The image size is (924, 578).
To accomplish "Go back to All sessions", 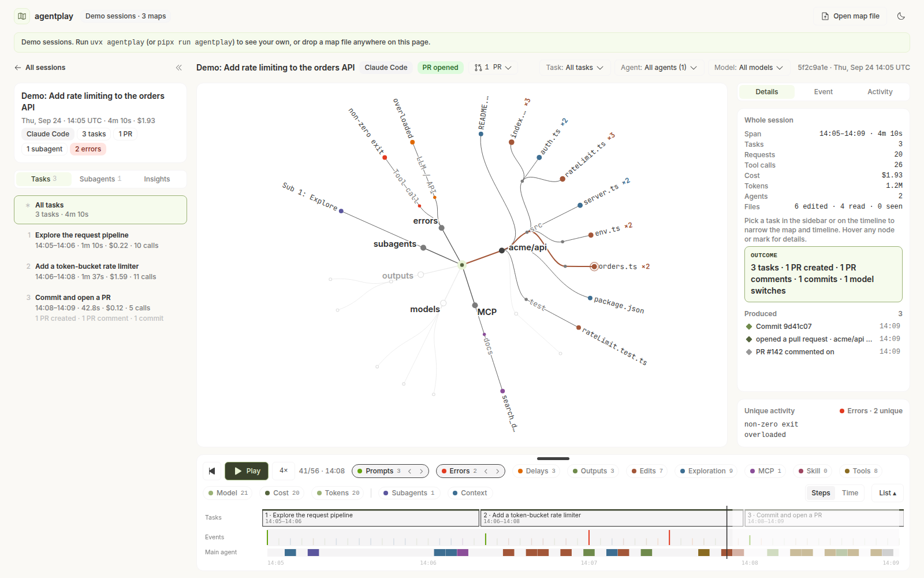I will pos(40,68).
